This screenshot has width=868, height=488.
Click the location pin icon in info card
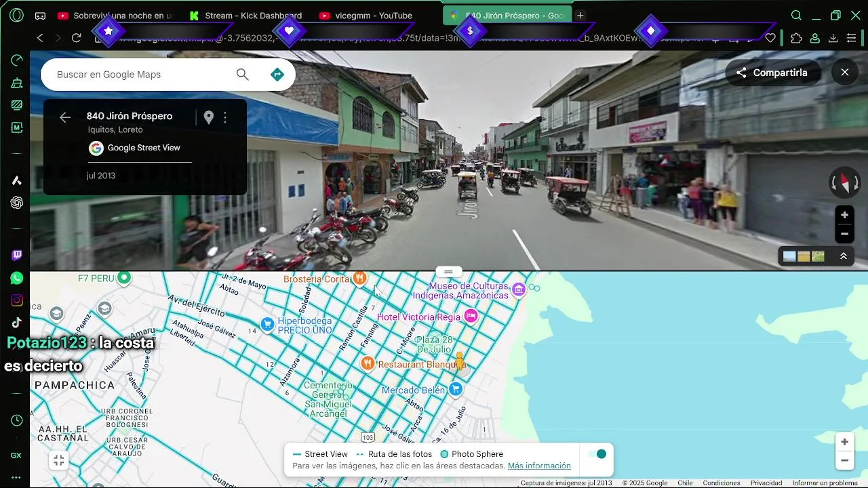coord(208,117)
